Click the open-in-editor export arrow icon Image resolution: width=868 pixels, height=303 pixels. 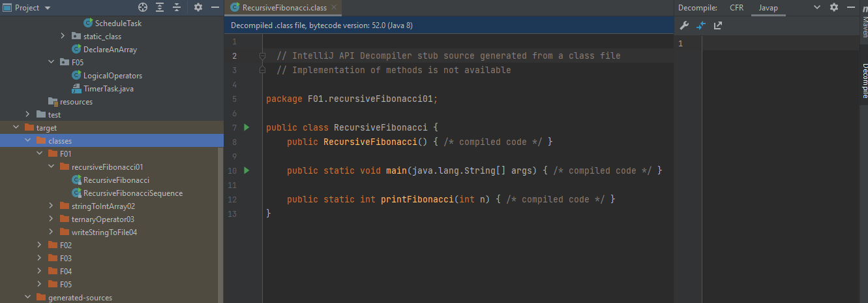coord(718,26)
